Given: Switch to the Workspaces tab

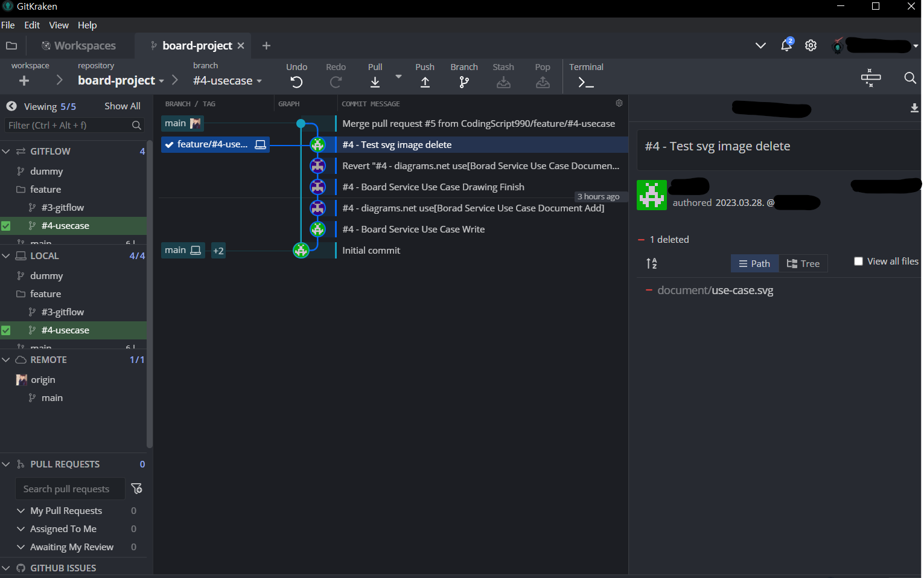Looking at the screenshot, I should pyautogui.click(x=78, y=45).
